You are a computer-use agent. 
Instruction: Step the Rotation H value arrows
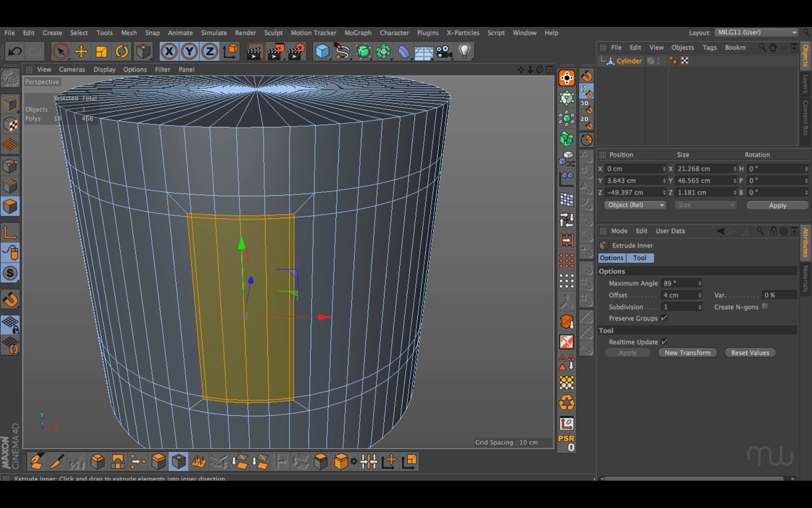coord(806,169)
